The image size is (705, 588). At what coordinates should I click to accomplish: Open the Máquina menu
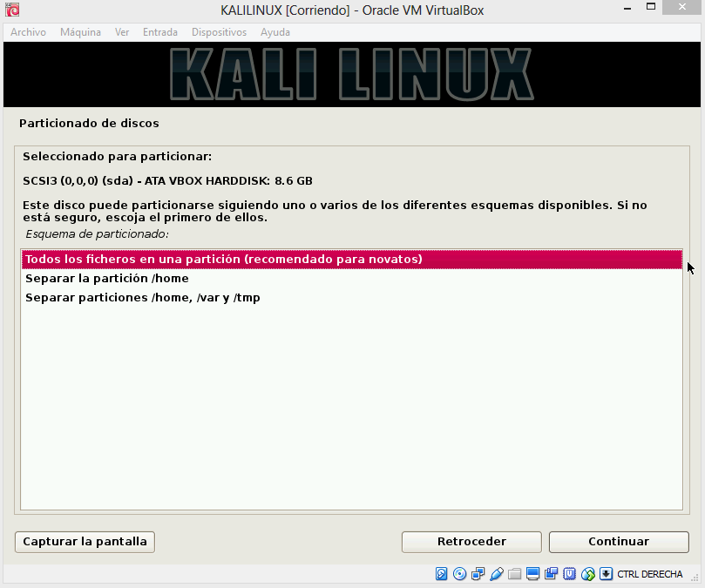point(80,32)
